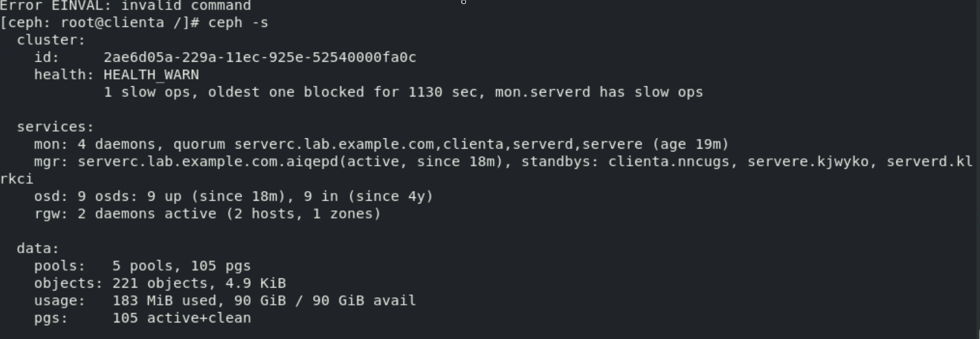Image resolution: width=980 pixels, height=339 pixels.
Task: Click 'mon.serverd has slow ops' text
Action: coord(598,92)
